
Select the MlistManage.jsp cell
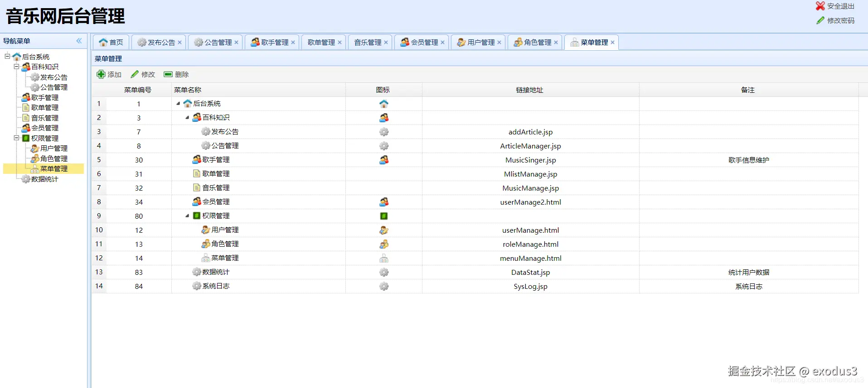[531, 174]
